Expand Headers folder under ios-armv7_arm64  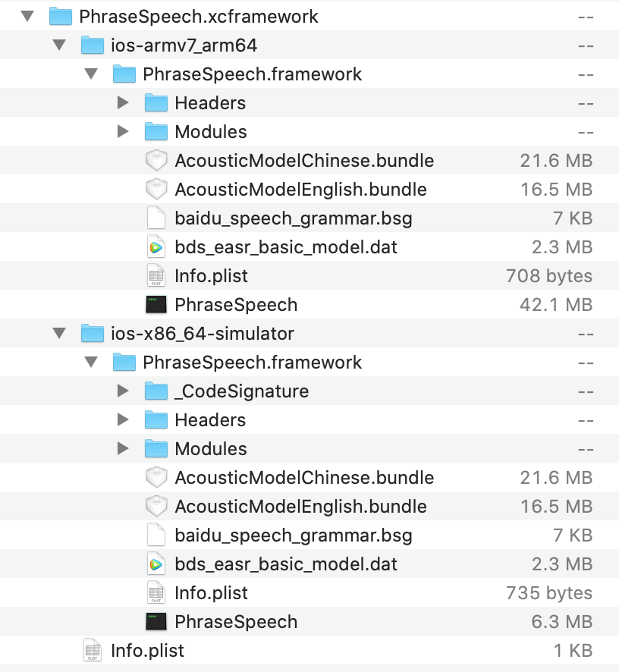124,103
